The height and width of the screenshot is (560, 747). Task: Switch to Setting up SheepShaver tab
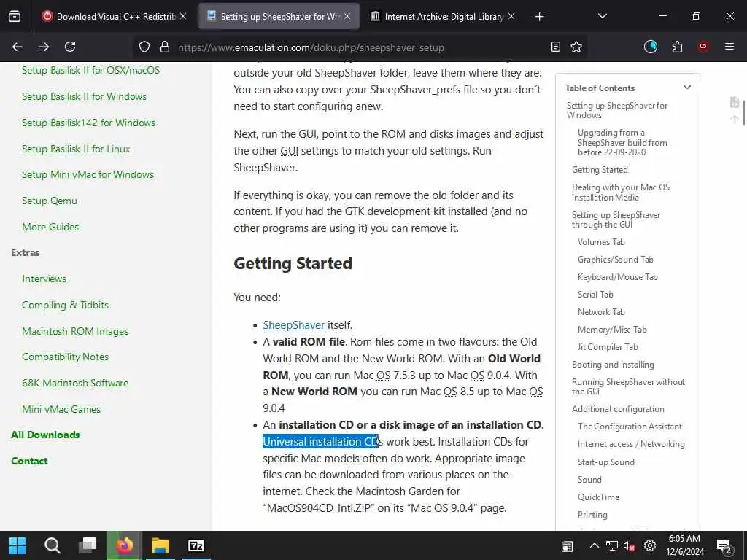(x=279, y=17)
